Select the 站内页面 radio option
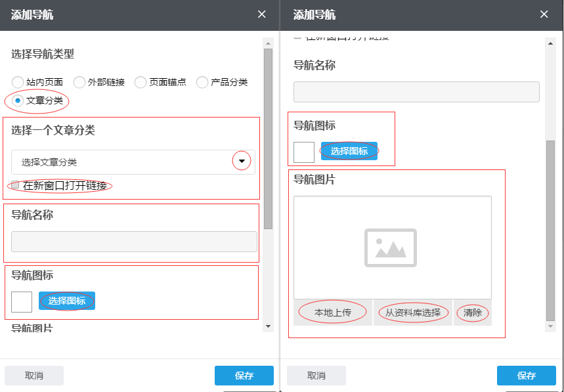The height and width of the screenshot is (392, 564). click(18, 82)
